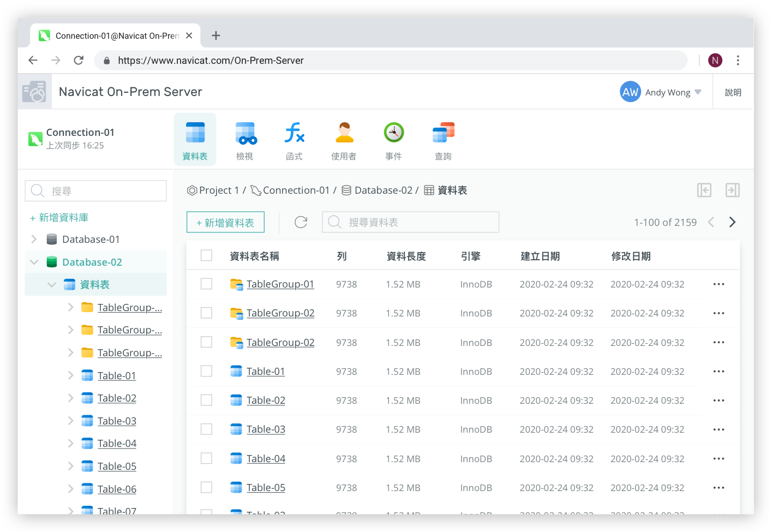Image resolution: width=772 pixels, height=532 pixels.
Task: Click the 新增資料表 (New Table) button
Action: point(225,222)
